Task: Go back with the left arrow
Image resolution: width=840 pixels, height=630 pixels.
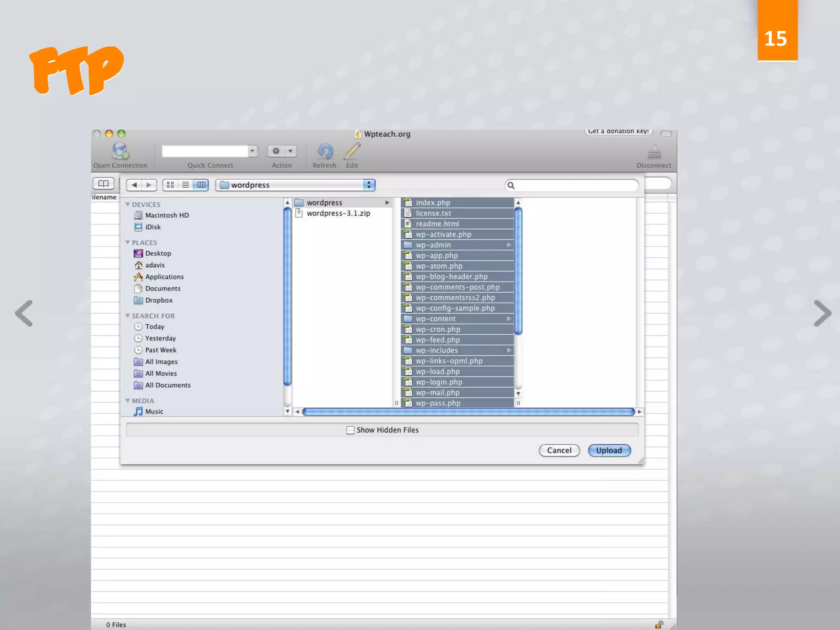Action: coord(134,185)
